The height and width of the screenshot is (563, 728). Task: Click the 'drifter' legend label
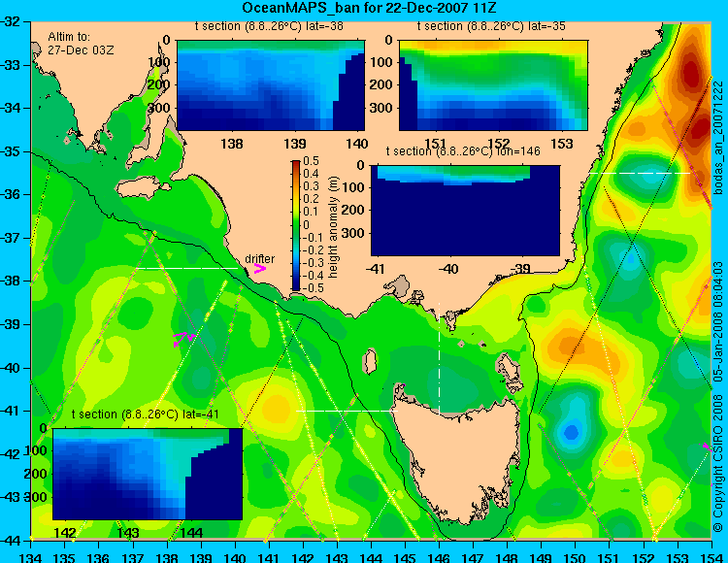(x=259, y=258)
